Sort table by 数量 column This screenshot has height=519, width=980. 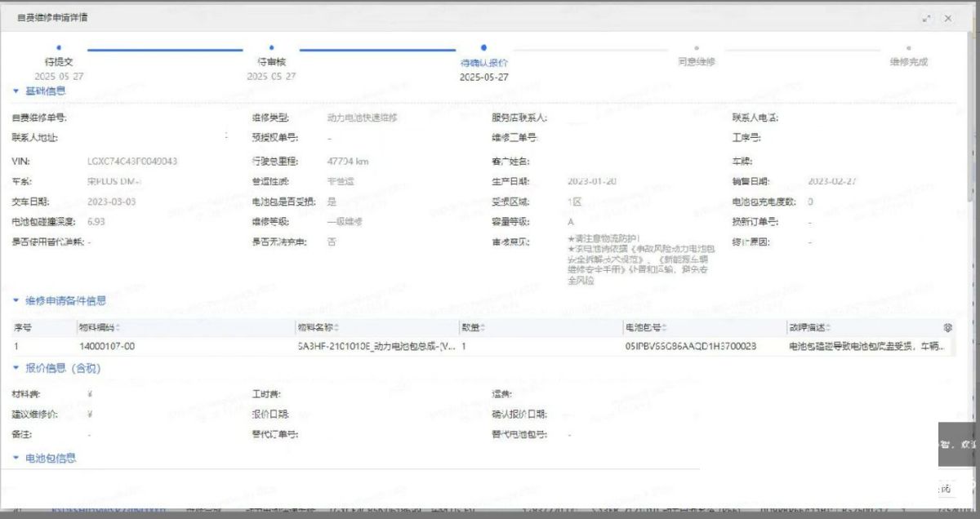(x=483, y=328)
